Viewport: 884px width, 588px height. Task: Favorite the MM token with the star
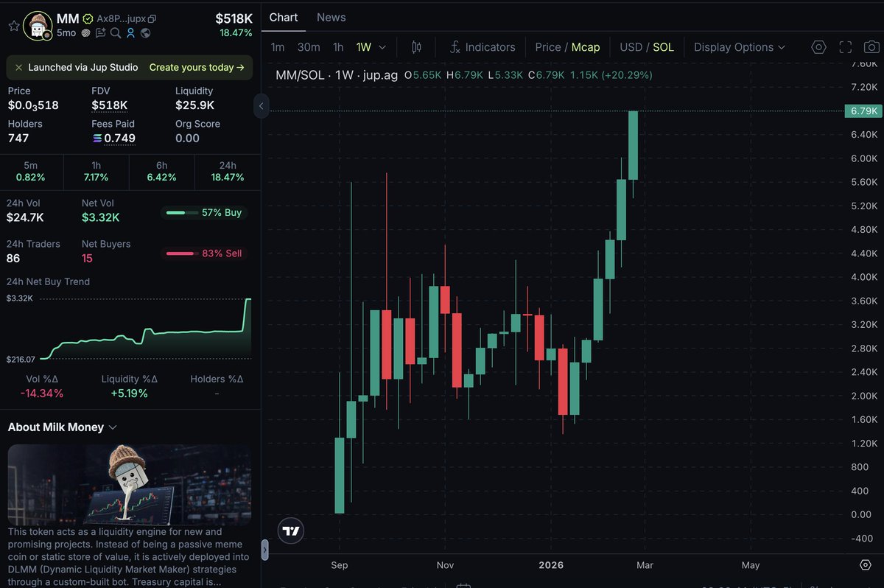click(x=13, y=24)
